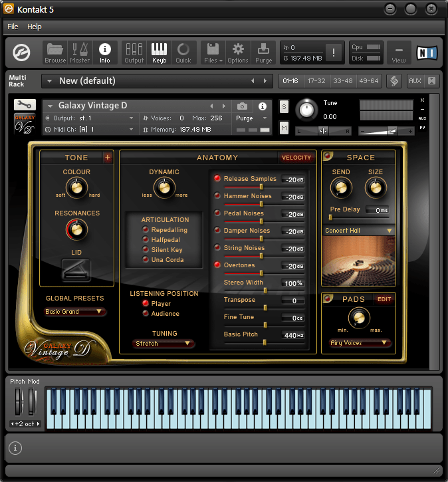Show the Output mixer section
This screenshot has height=482, width=448.
(134, 53)
